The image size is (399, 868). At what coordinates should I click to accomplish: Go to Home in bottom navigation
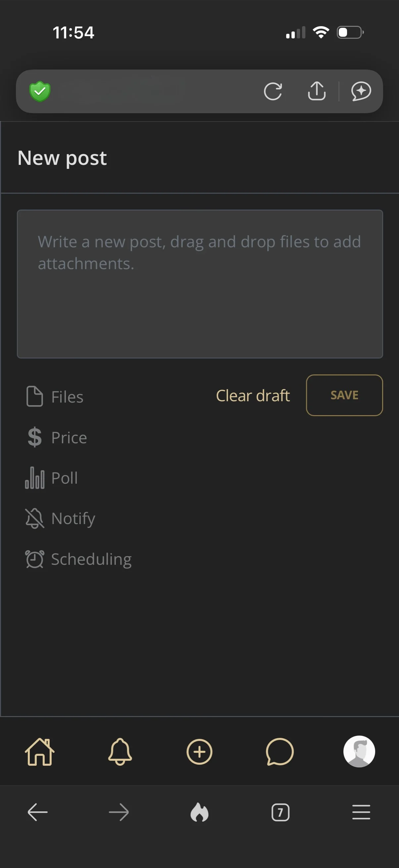[40, 752]
